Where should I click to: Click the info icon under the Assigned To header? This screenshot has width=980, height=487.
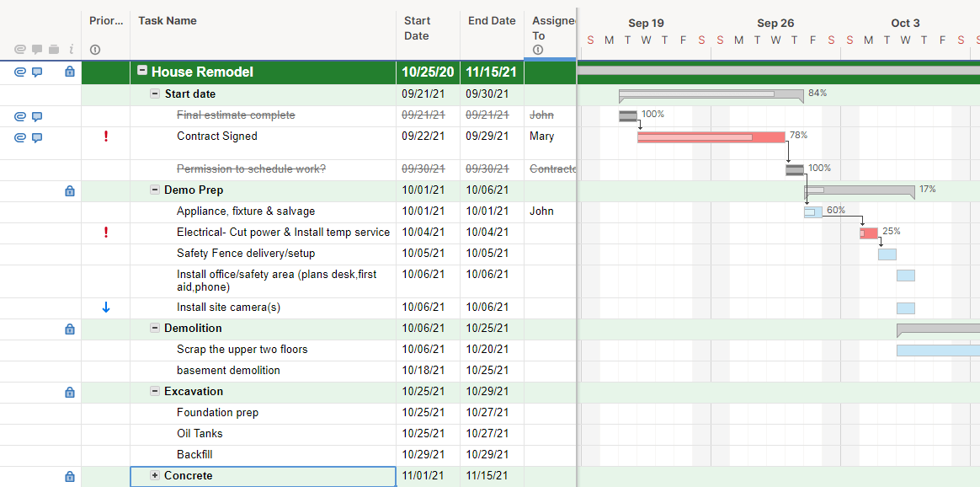(538, 50)
